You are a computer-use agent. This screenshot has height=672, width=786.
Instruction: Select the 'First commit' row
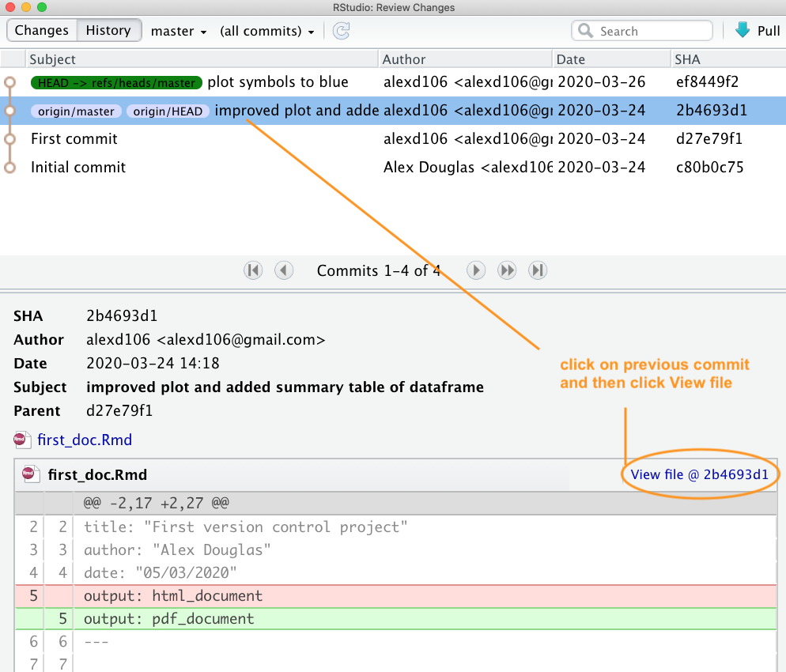(x=74, y=139)
